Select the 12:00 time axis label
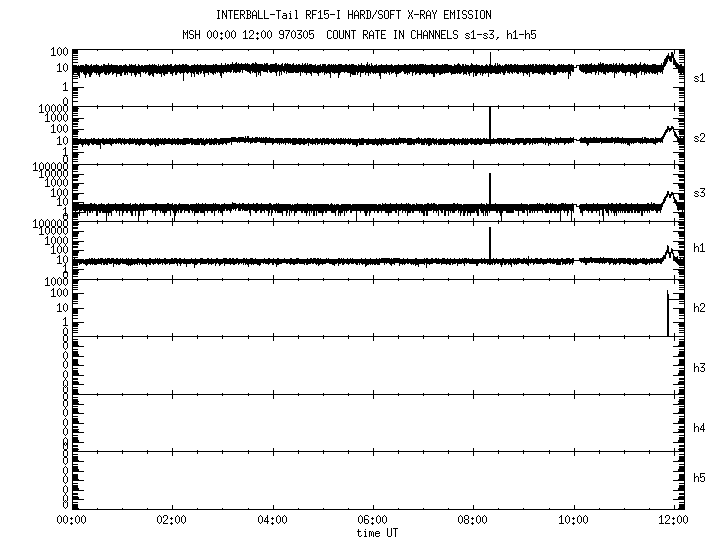This screenshot has width=720, height=550. [x=674, y=520]
